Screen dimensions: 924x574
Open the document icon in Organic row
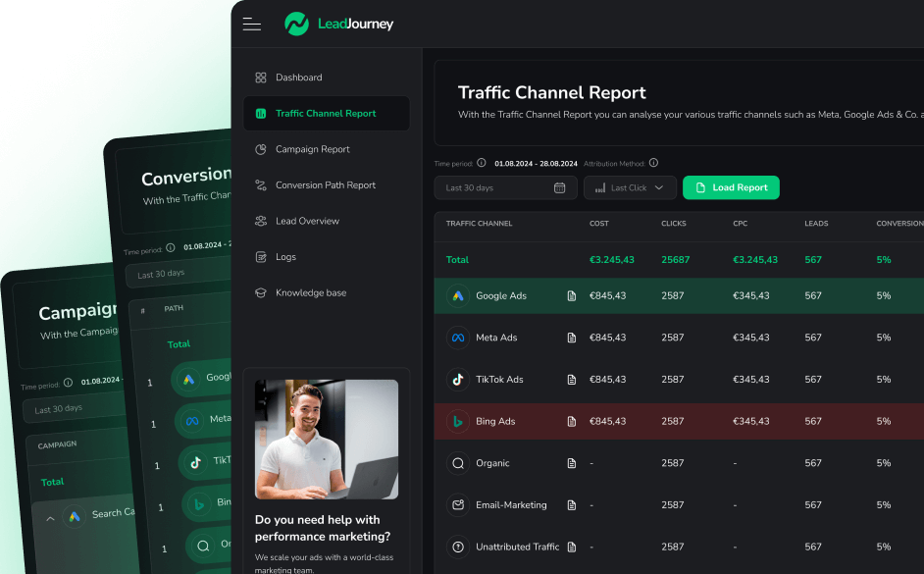(572, 463)
